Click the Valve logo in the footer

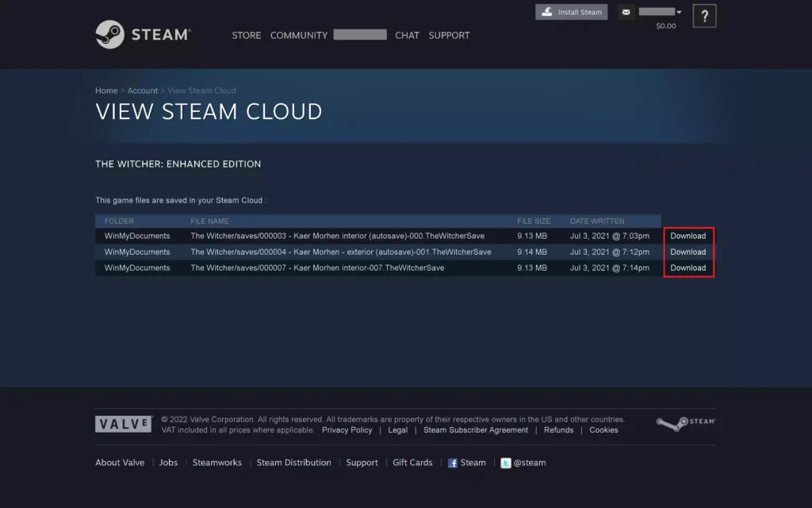[x=124, y=424]
